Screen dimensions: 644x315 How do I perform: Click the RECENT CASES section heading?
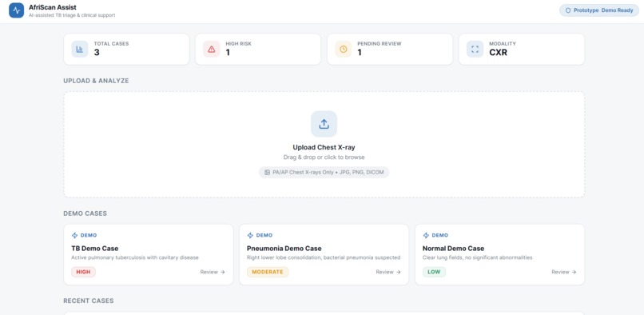[89, 301]
